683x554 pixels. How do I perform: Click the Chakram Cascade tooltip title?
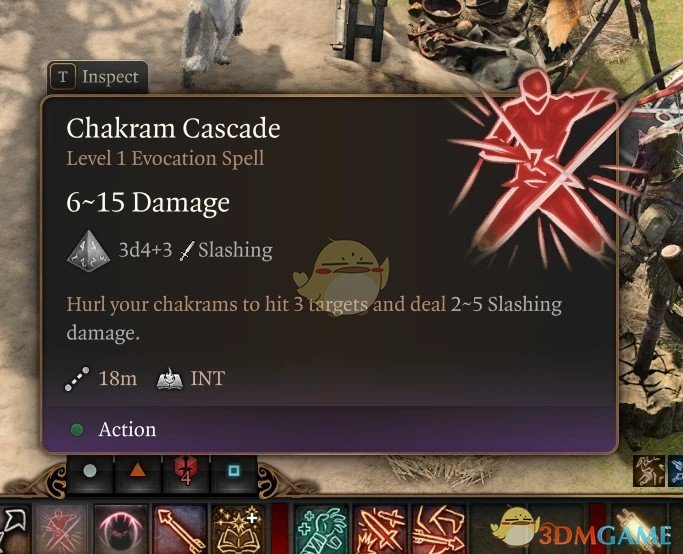click(173, 129)
